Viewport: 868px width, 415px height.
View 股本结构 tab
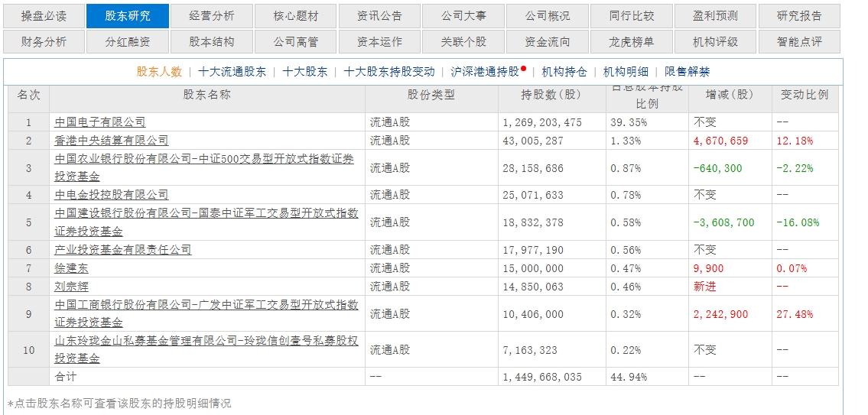212,42
